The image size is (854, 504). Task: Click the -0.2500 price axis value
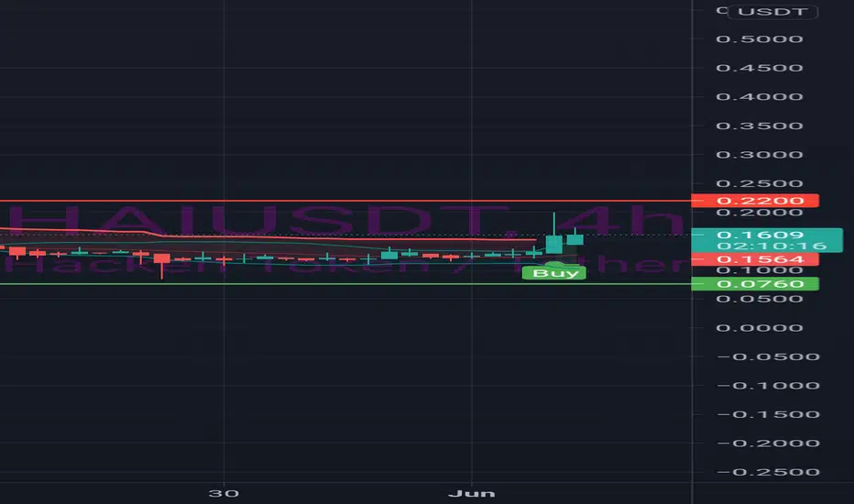pyautogui.click(x=768, y=473)
